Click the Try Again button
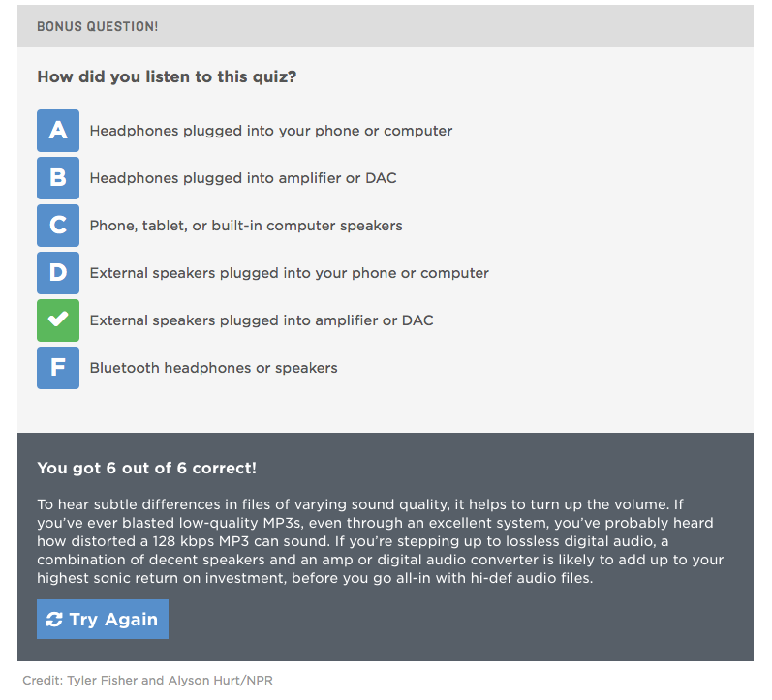 pos(103,620)
